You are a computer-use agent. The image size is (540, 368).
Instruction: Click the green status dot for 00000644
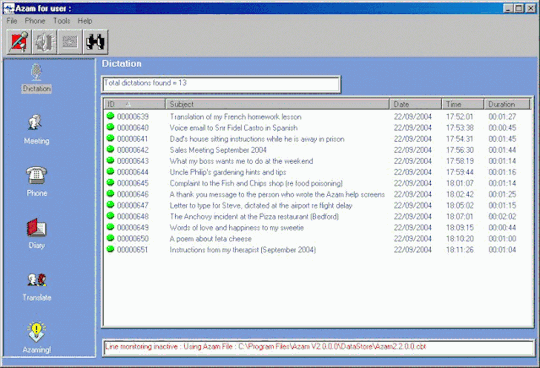(x=110, y=171)
